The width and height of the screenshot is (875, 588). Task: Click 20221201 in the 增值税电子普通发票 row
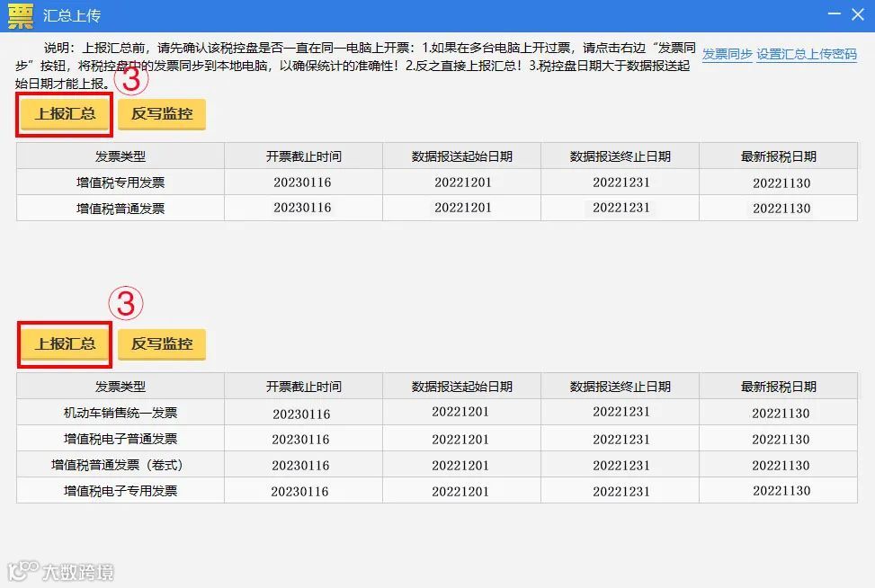click(x=460, y=440)
